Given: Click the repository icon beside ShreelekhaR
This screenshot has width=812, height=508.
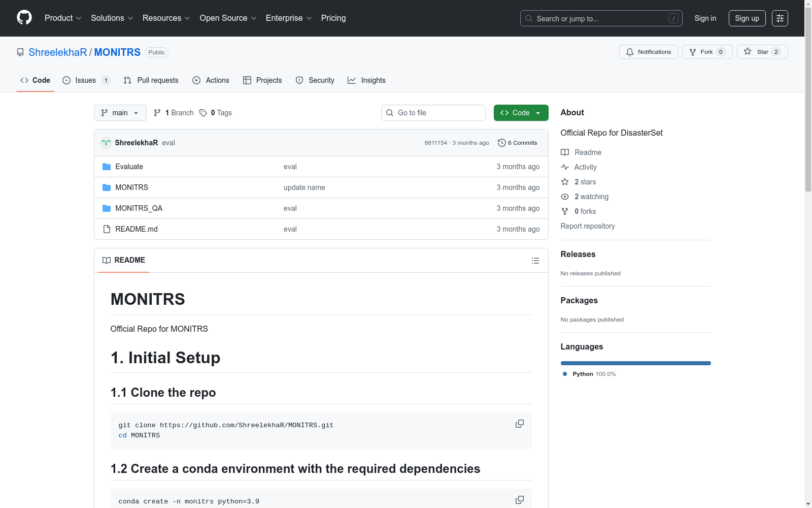Looking at the screenshot, I should point(20,52).
